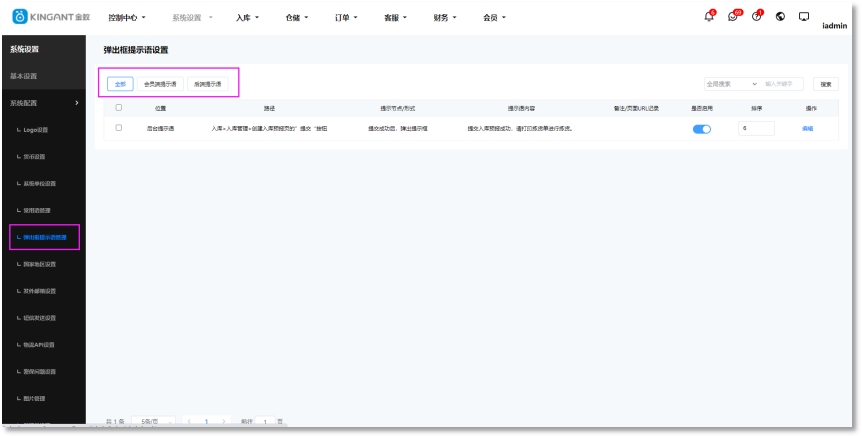This screenshot has width=862, height=437.
Task: Click the 操作 column header
Action: click(x=811, y=108)
